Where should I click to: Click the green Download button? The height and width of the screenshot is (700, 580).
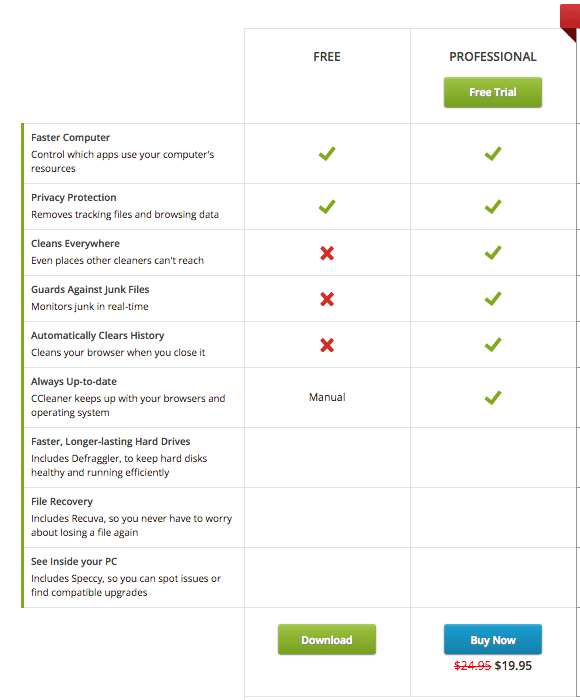(x=327, y=640)
